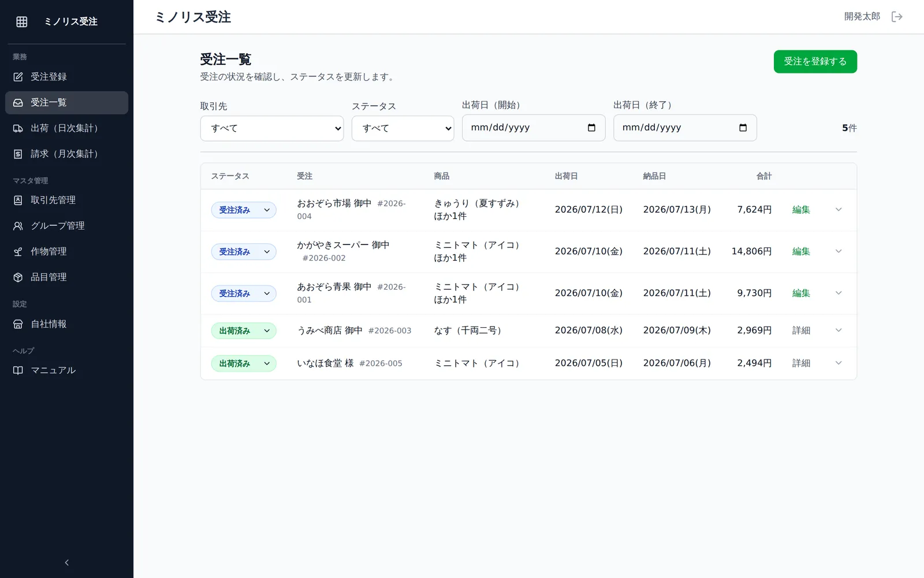Open 作物管理 in the sidebar
Image resolution: width=924 pixels, height=578 pixels.
click(x=66, y=251)
